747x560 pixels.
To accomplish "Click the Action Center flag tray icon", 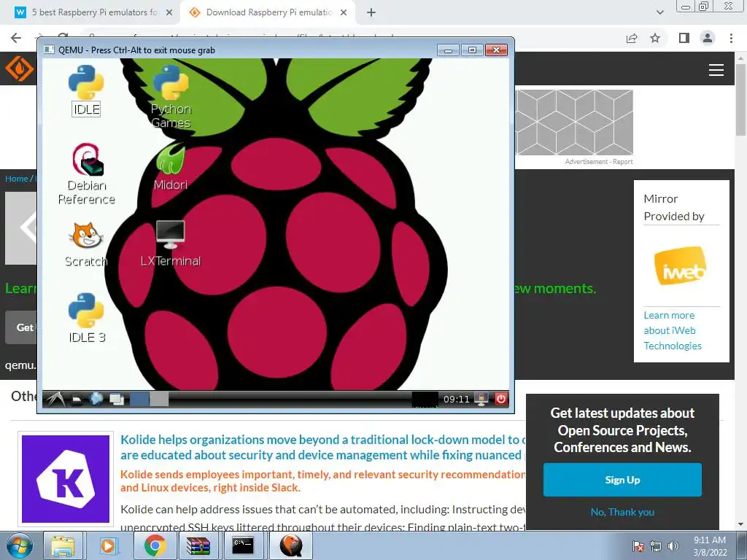I will click(638, 546).
